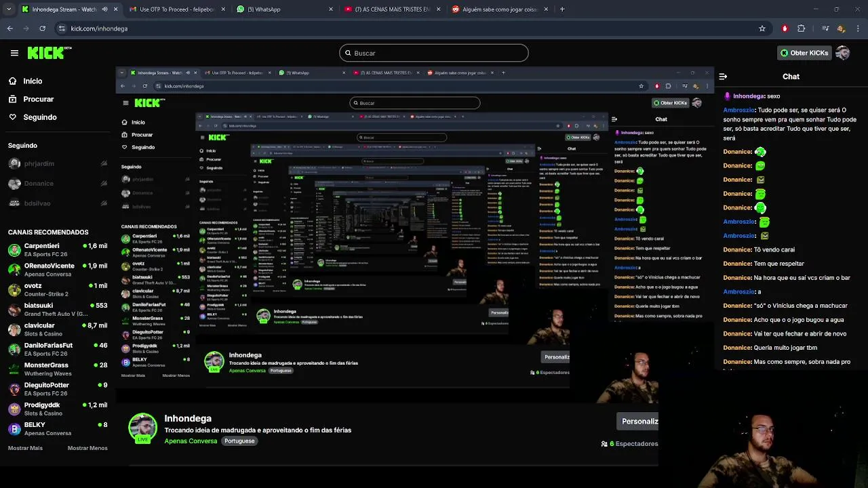Click the Obter KICKs button
This screenshot has height=488, width=868.
click(x=804, y=53)
